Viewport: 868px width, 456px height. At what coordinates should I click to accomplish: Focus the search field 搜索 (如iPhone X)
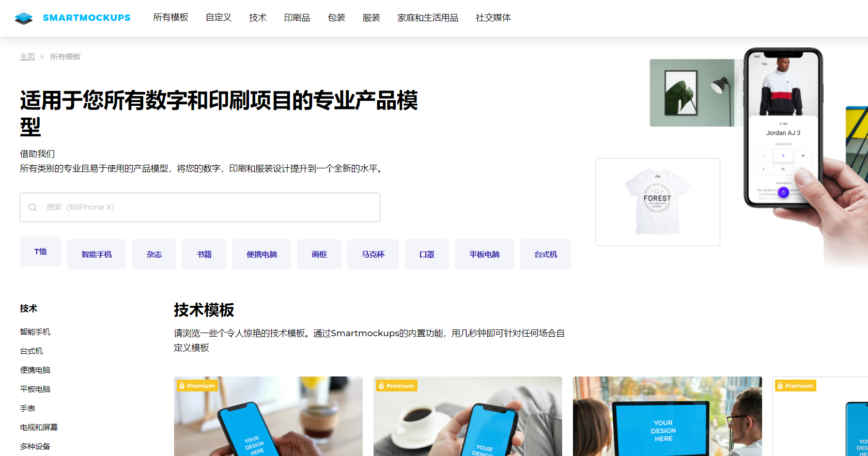(x=200, y=207)
